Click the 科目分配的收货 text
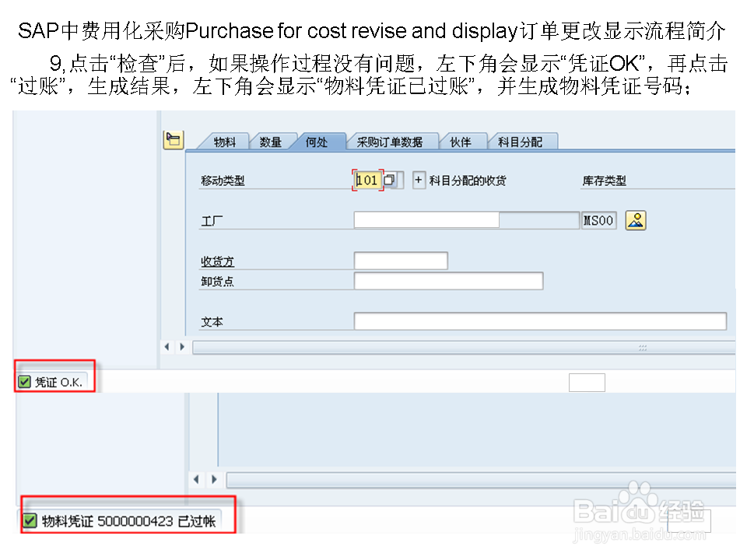The height and width of the screenshot is (560, 747). tap(468, 180)
